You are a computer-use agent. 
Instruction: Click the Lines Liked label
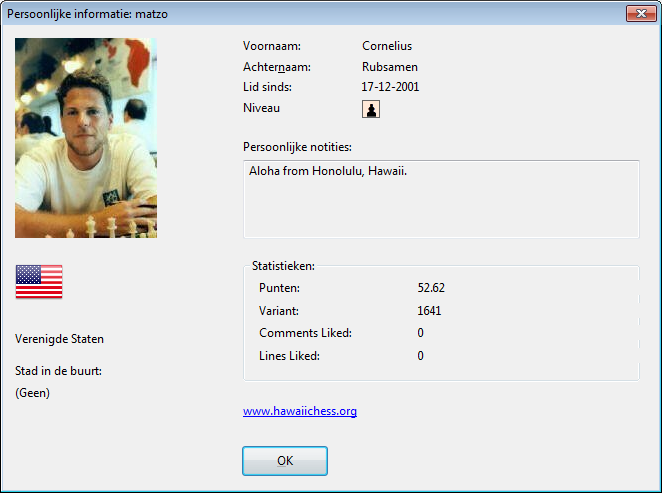click(289, 356)
